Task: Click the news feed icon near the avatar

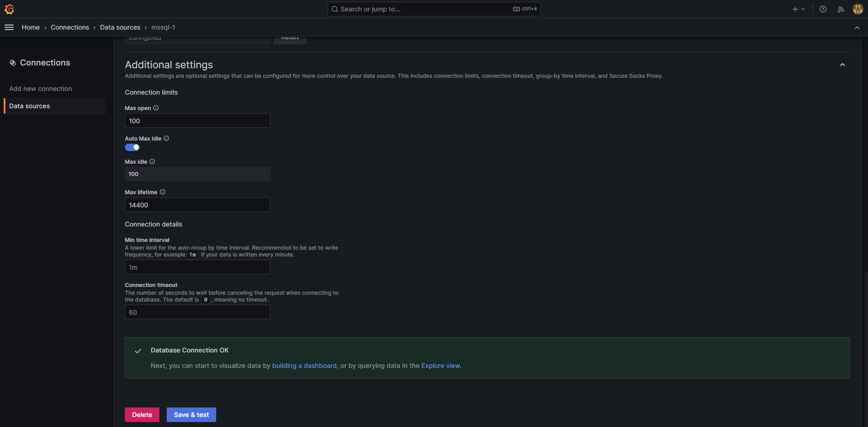Action: [841, 9]
